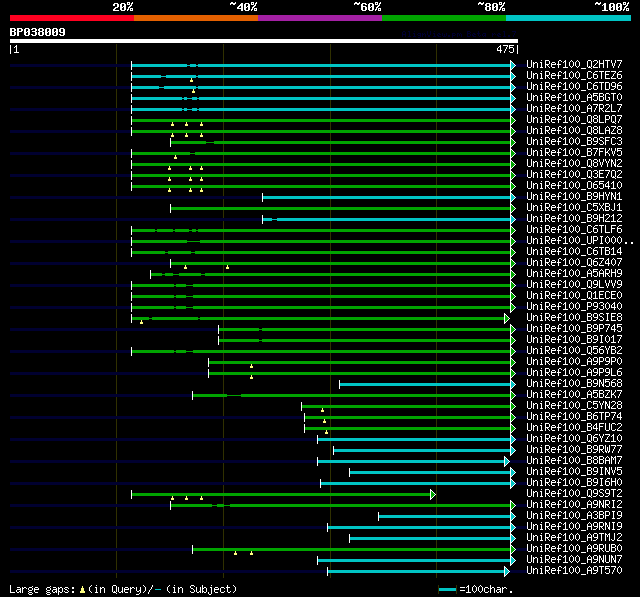The image size is (640, 597).
Task: Click the red 20% identity legend segment
Action: coord(72,18)
